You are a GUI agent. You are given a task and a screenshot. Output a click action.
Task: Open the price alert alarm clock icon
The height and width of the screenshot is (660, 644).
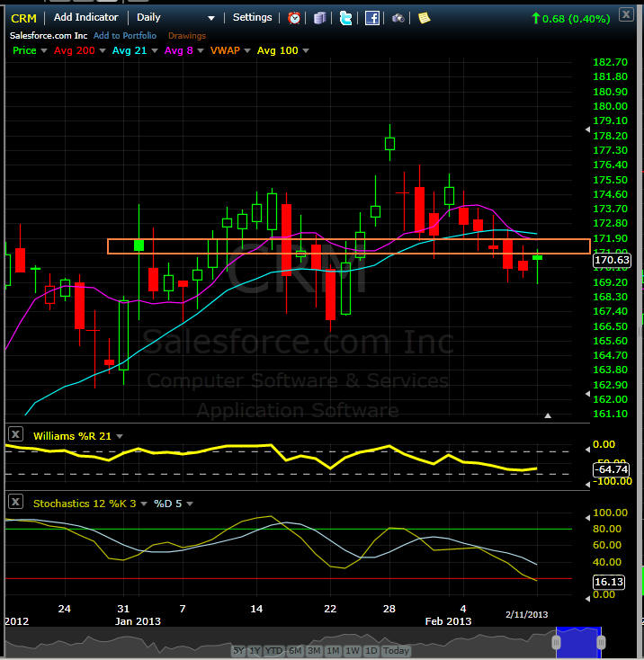pos(294,17)
